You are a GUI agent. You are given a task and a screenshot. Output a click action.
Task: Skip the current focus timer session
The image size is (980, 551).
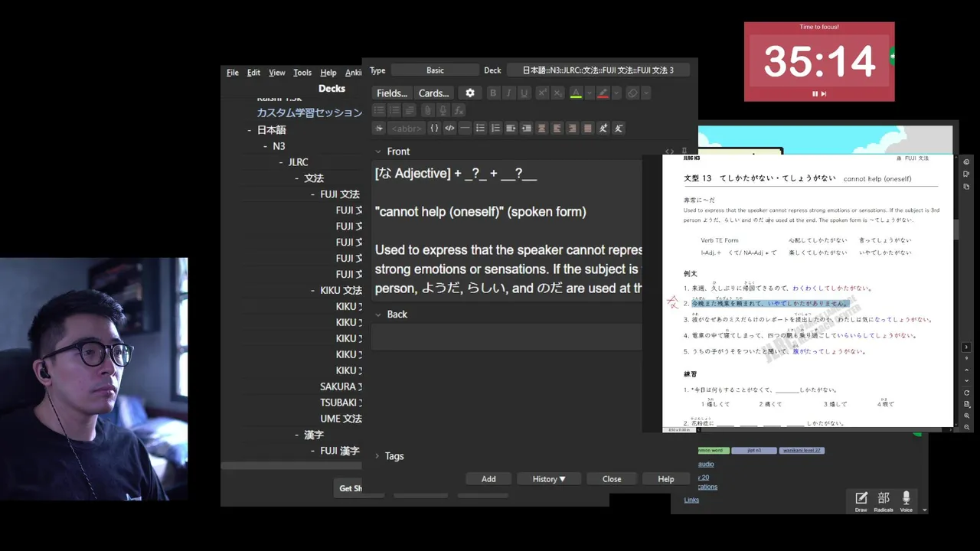[x=824, y=93]
